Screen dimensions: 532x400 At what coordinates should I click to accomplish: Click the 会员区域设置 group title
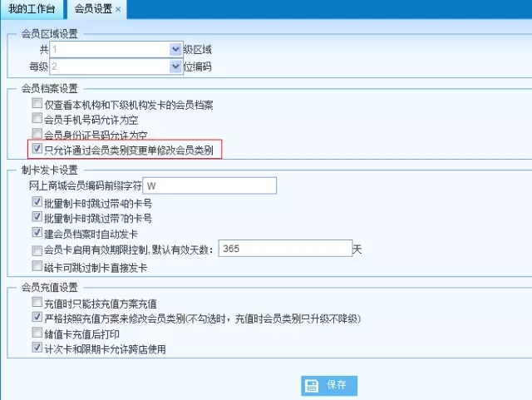[50, 33]
